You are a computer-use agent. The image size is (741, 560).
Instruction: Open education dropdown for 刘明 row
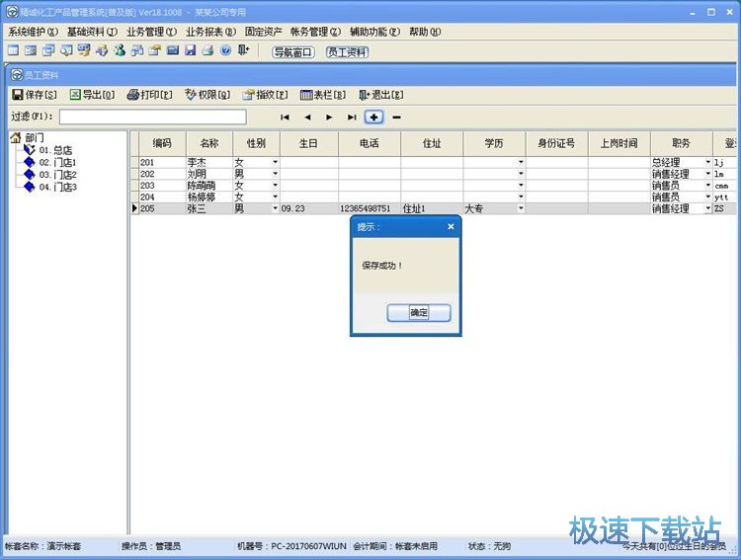pyautogui.click(x=521, y=174)
